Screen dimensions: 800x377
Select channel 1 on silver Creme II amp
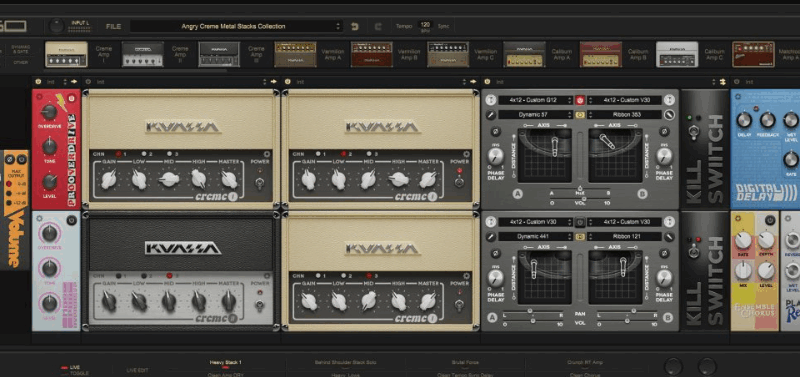pyautogui.click(x=119, y=275)
